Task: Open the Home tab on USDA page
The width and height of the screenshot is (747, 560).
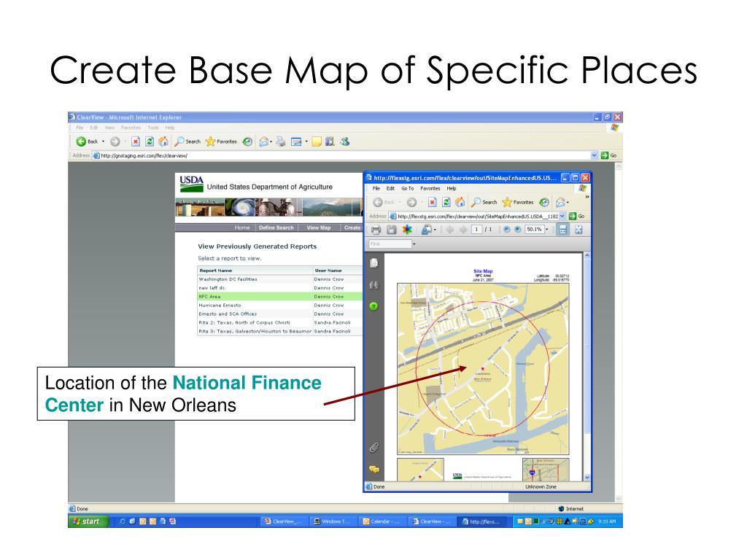Action: click(242, 227)
